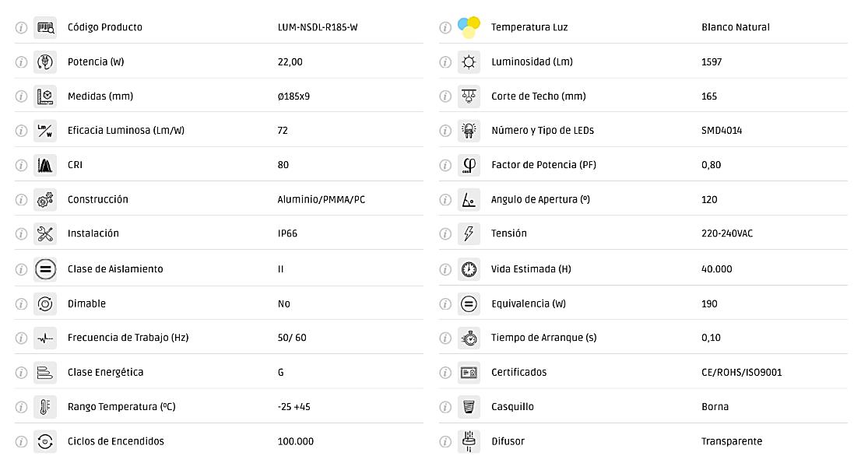Click the LUM-NSDL-R185-W product code value
Image resolution: width=868 pixels, height=456 pixels.
[318, 27]
